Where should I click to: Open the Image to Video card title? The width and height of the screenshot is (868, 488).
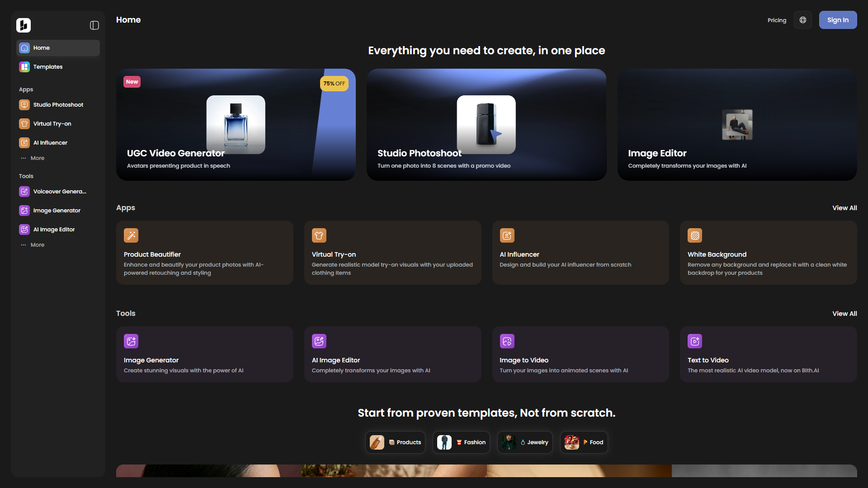[x=524, y=360]
